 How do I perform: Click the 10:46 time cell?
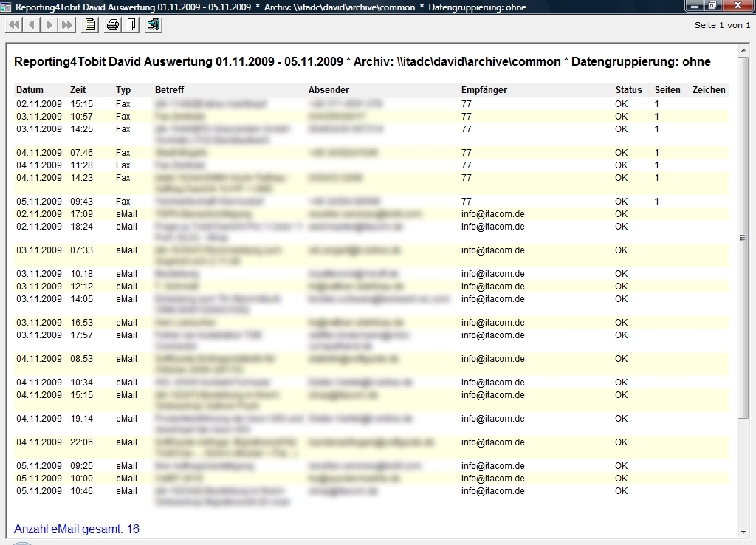81,490
